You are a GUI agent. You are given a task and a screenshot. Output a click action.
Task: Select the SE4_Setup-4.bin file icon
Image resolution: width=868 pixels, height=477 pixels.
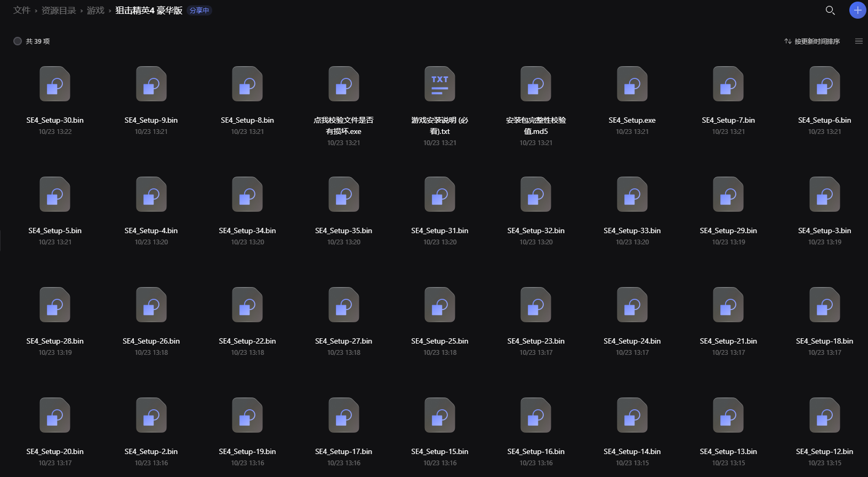[151, 194]
